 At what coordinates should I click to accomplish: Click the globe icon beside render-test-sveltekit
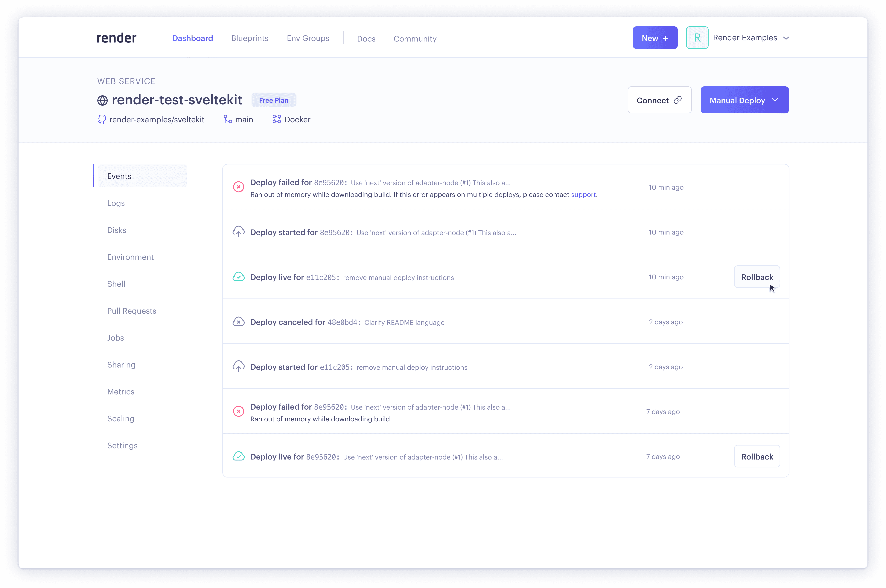(x=102, y=100)
